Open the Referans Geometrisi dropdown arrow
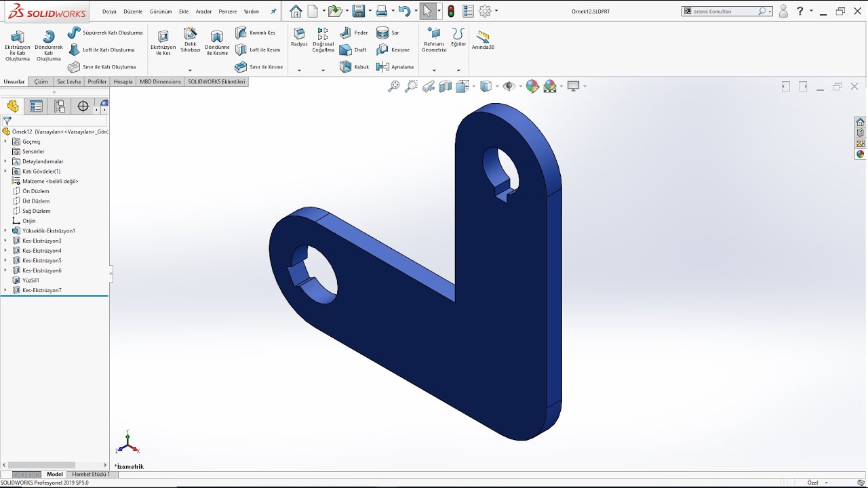The image size is (868, 488). coord(434,70)
